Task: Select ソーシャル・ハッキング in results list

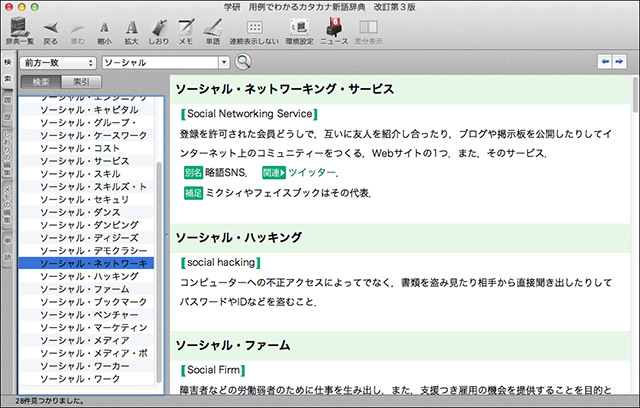Action: coord(86,276)
